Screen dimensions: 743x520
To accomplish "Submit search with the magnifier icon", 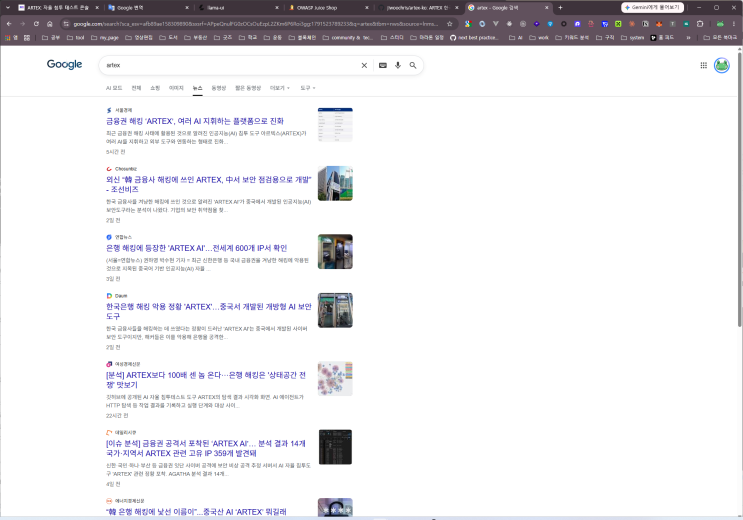I will pos(413,65).
